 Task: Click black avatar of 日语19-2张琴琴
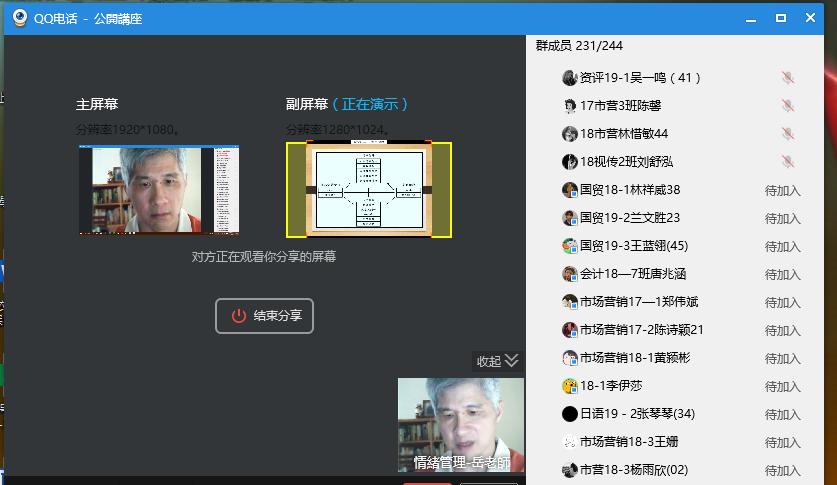[569, 414]
